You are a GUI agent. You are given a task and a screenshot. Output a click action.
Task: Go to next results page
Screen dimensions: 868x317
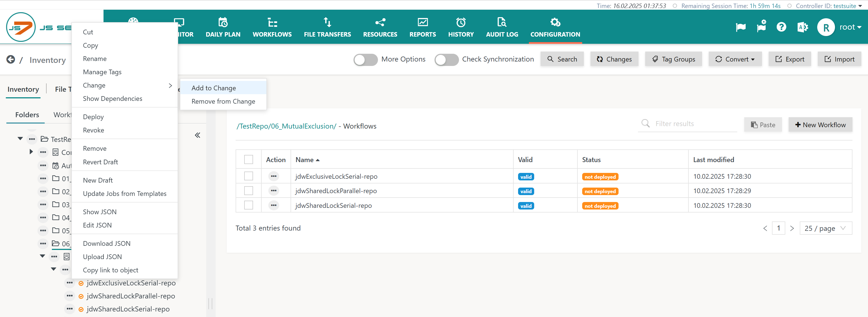[x=792, y=228]
